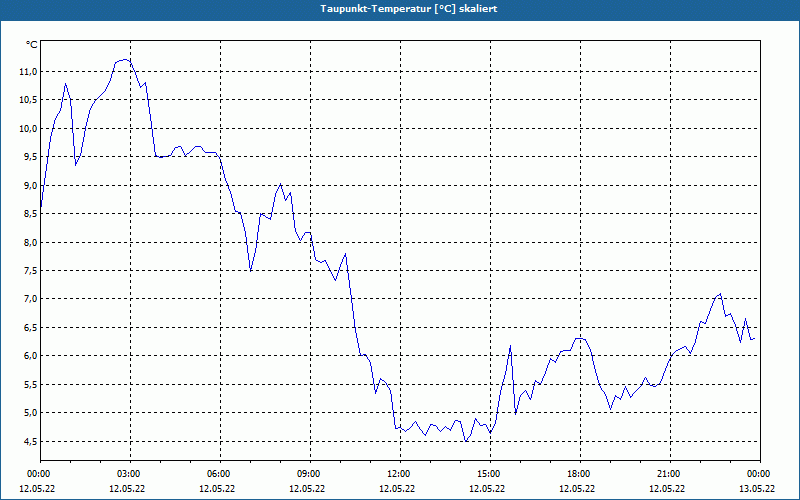Click the 12.05.22 date under the first 00:00
800x500 pixels.
click(37, 488)
